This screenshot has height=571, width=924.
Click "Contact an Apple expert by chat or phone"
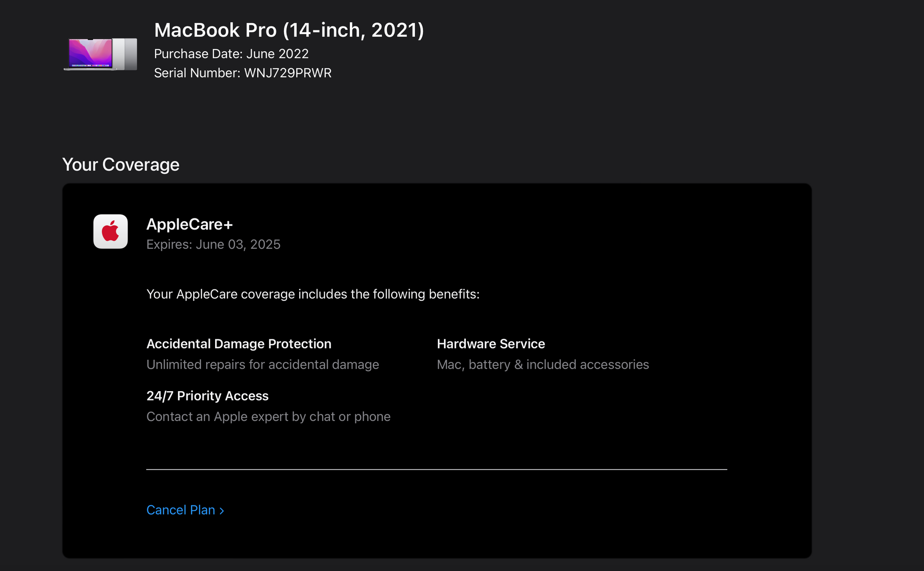pyautogui.click(x=268, y=417)
